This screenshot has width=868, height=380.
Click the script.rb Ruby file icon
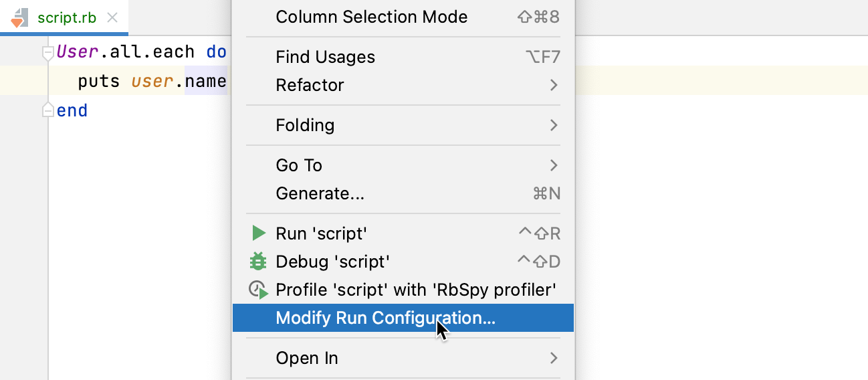(x=20, y=17)
